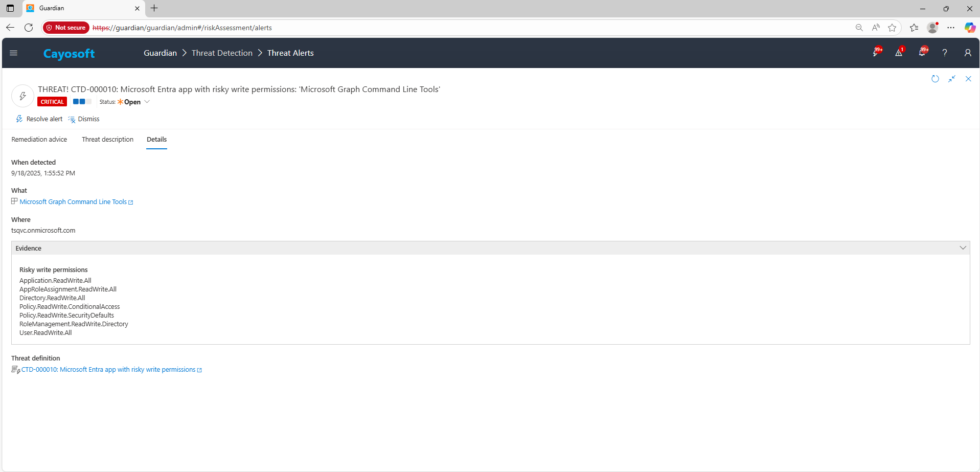The width and height of the screenshot is (980, 472).
Task: Refresh the alert details panel
Action: 935,79
